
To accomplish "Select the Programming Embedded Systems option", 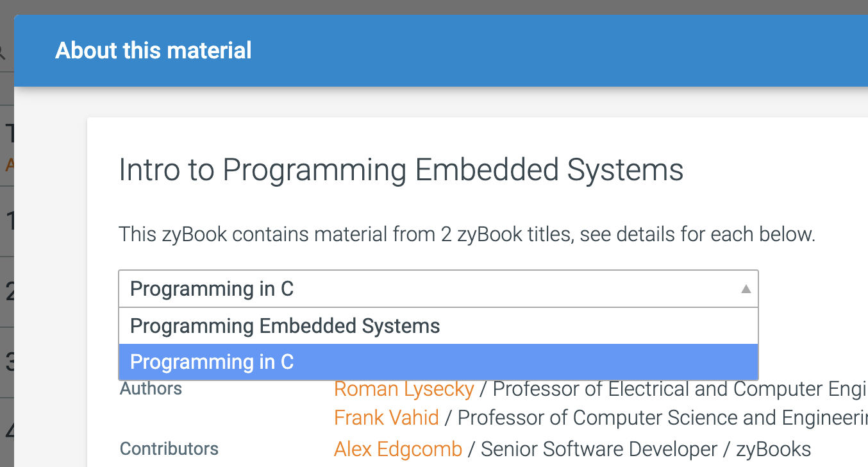I will pos(438,326).
